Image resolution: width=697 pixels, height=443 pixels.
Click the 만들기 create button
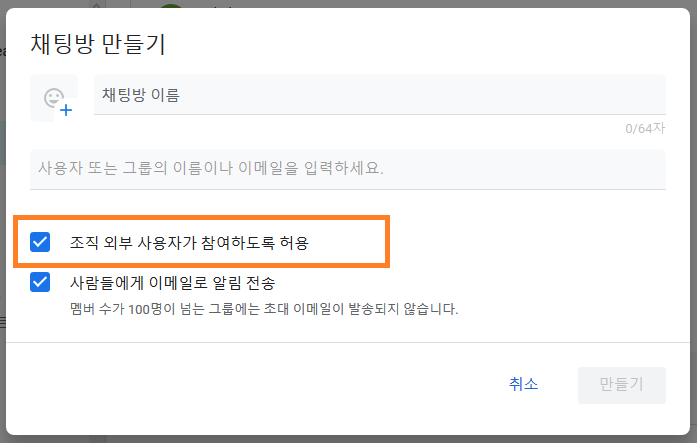click(x=621, y=385)
